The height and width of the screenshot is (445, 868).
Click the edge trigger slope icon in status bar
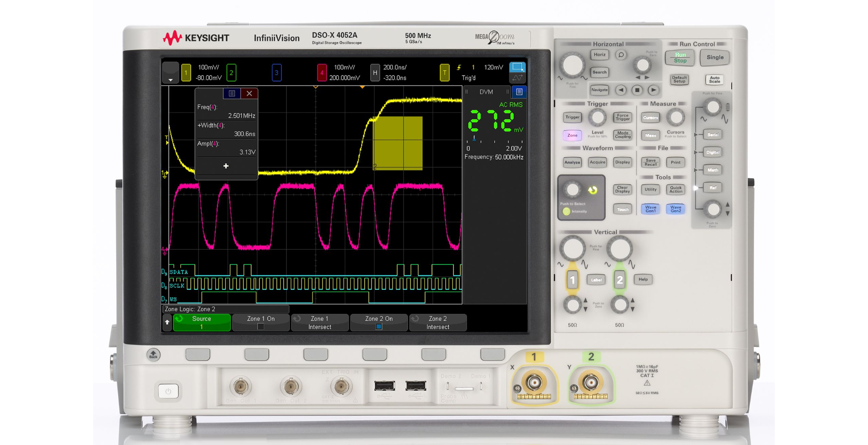(x=459, y=67)
